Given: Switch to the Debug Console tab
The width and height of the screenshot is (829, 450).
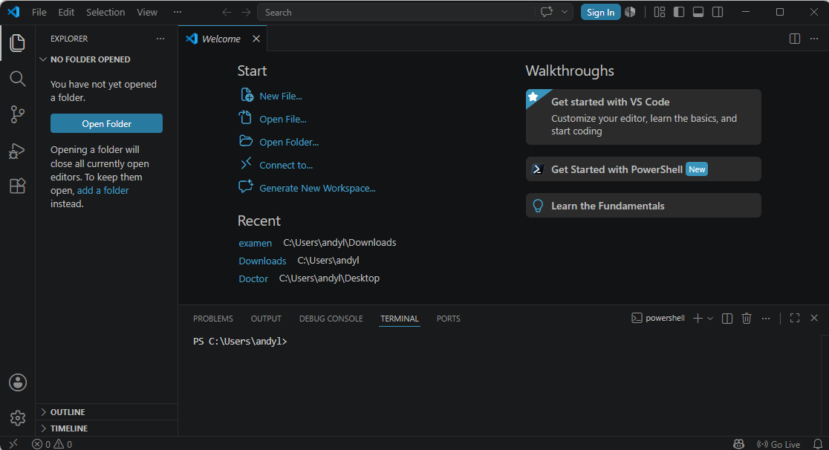Looking at the screenshot, I should pyautogui.click(x=331, y=318).
